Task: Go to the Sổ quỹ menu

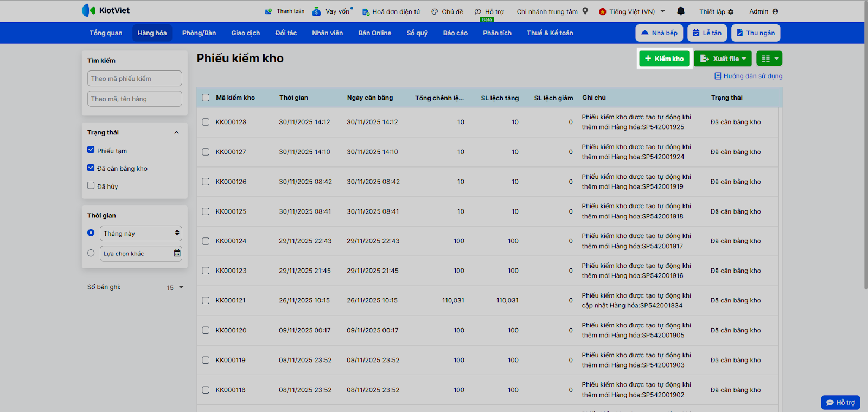Action: [x=417, y=33]
